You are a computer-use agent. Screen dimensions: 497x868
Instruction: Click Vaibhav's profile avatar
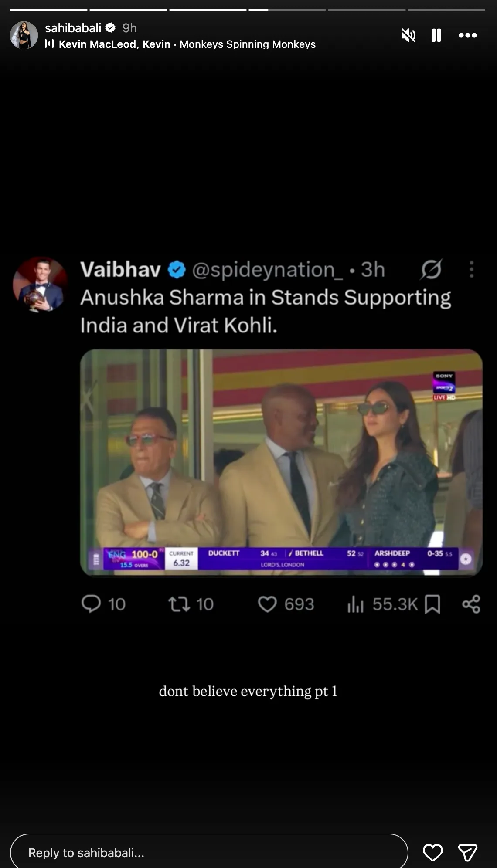tap(40, 284)
